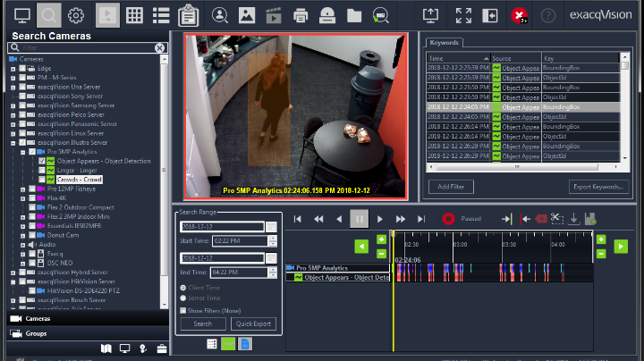
Task: Click the export upload icon
Action: [x=430, y=15]
